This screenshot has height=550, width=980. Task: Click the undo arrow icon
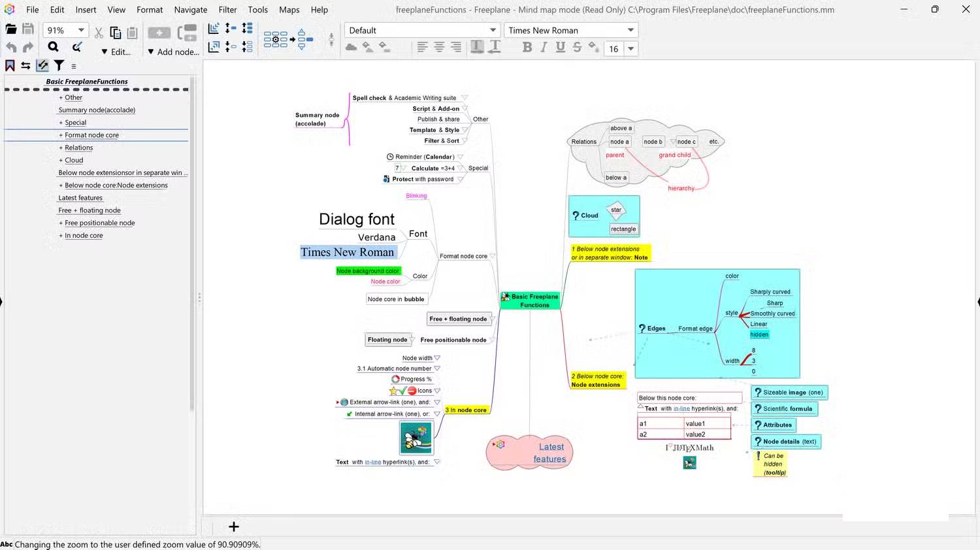(11, 47)
